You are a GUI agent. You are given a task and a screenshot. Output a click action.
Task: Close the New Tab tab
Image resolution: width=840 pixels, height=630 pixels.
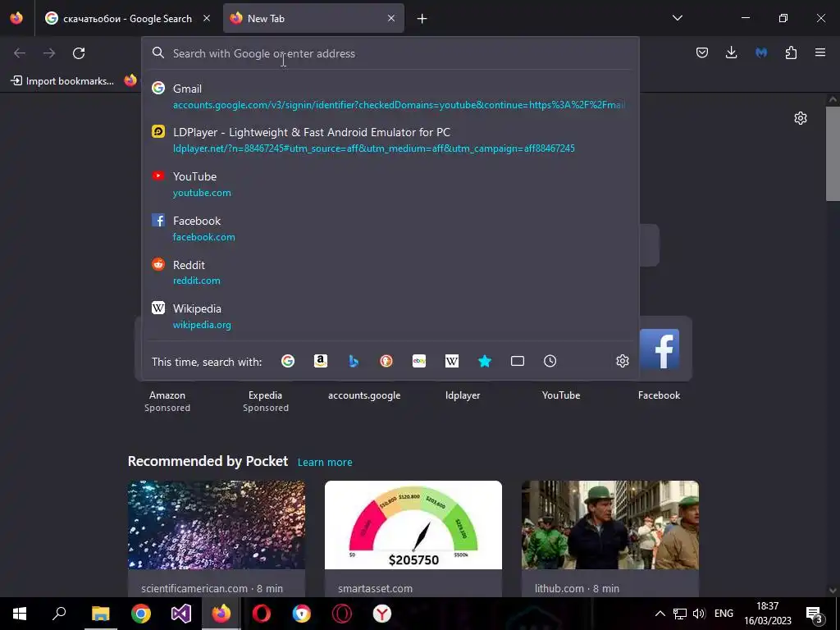pos(391,18)
